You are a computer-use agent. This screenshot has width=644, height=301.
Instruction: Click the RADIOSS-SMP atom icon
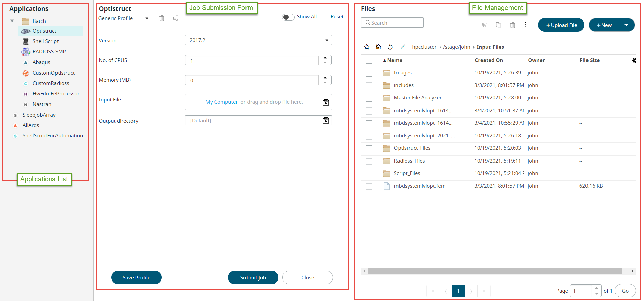coord(26,52)
